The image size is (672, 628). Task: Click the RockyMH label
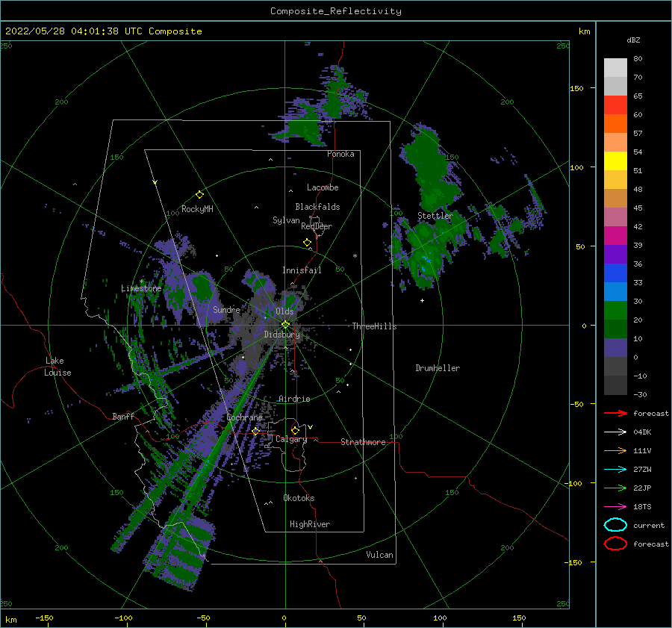[197, 209]
